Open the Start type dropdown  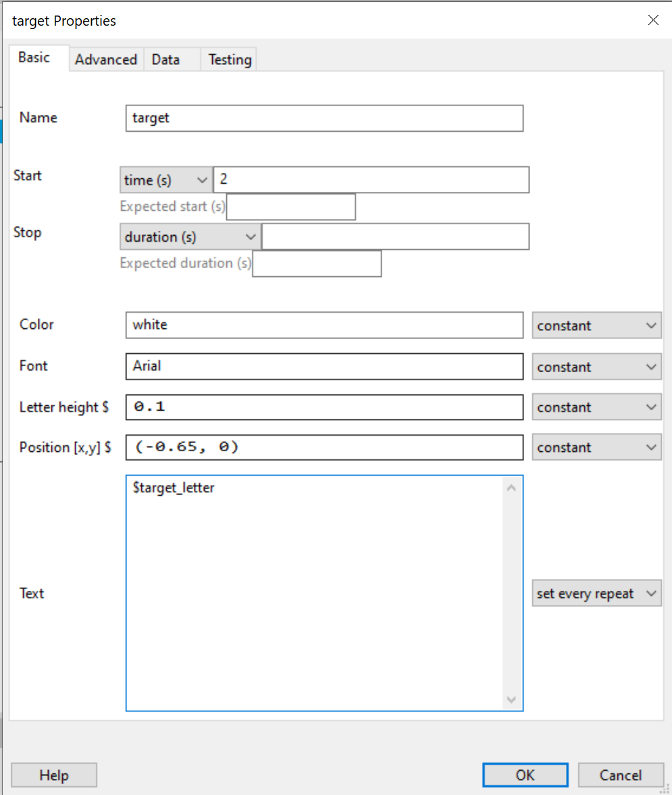point(165,180)
